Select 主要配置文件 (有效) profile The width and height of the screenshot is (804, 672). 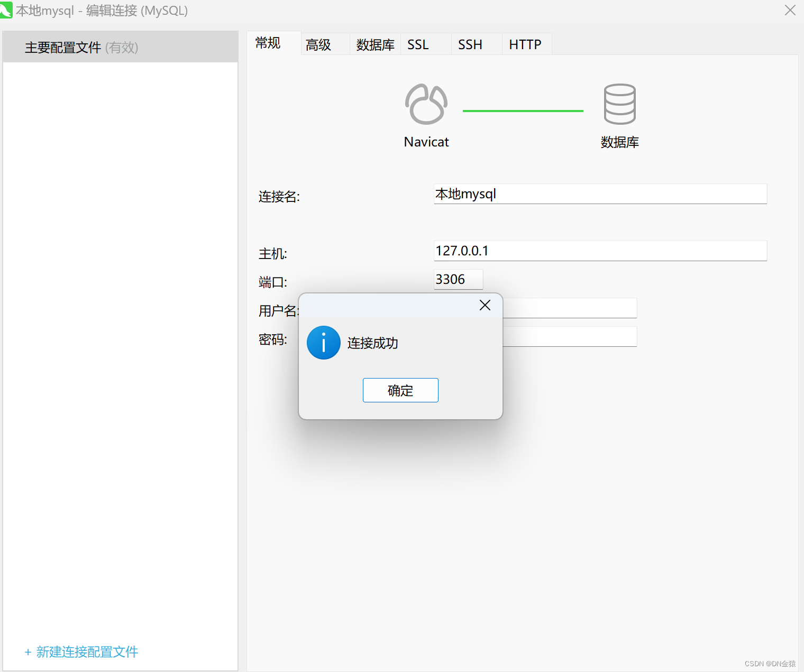point(121,47)
